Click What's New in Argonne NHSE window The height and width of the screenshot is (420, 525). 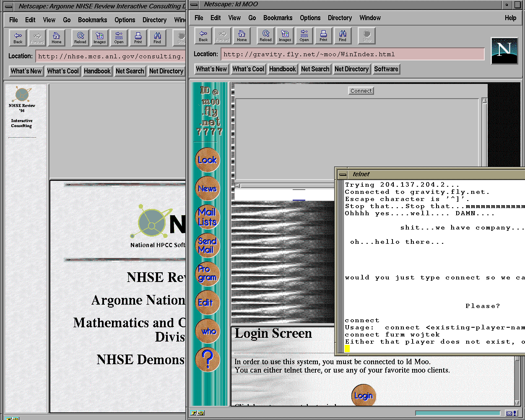click(26, 71)
